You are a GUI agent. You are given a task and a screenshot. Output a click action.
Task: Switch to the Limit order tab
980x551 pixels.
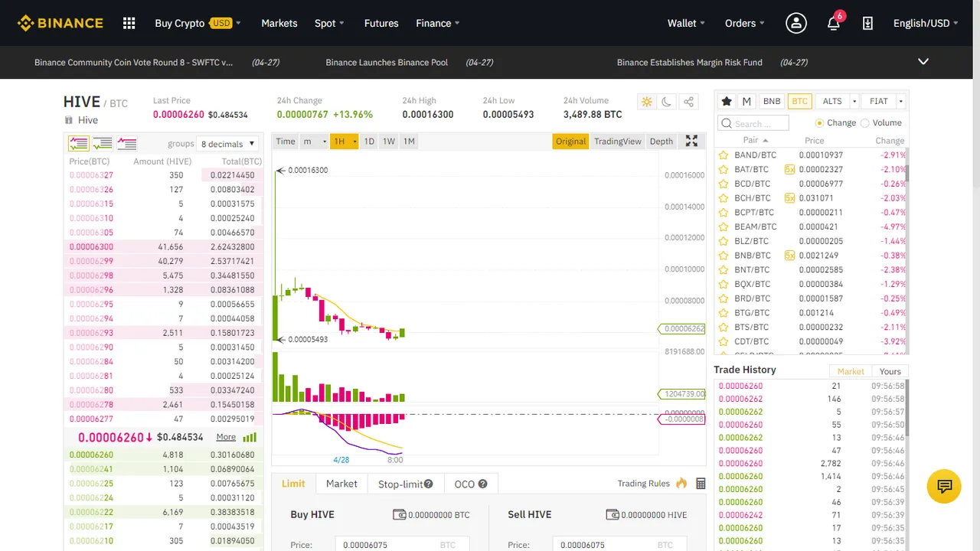tap(293, 484)
